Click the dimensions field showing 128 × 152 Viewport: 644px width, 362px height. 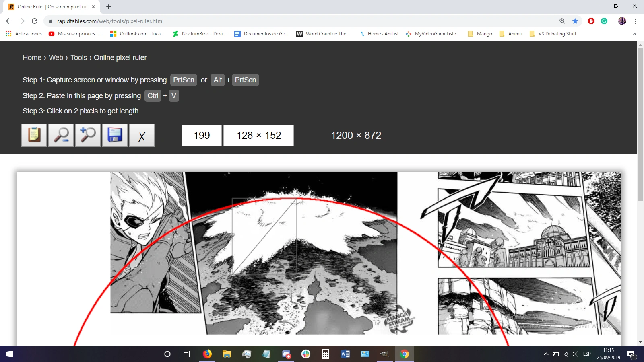click(258, 136)
